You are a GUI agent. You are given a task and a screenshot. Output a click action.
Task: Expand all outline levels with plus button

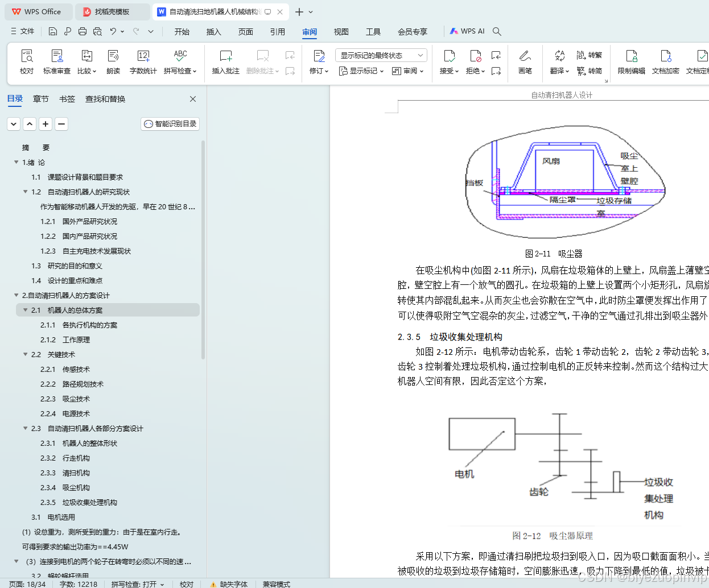click(46, 124)
